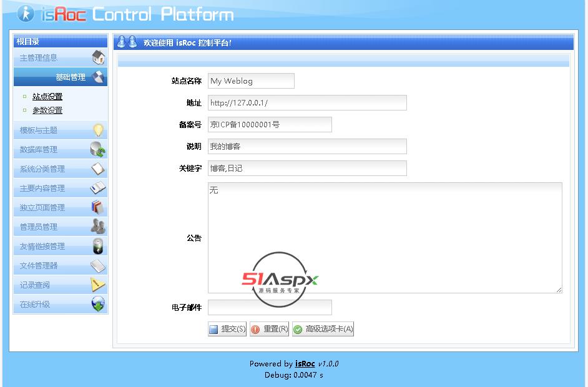Open the 文件管理器 menu item
The image size is (588, 387).
click(61, 265)
